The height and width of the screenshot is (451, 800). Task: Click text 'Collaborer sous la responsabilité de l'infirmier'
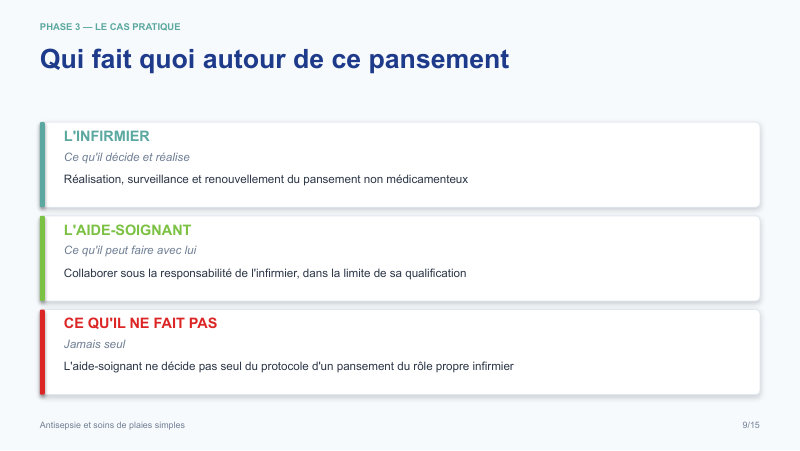pos(182,273)
